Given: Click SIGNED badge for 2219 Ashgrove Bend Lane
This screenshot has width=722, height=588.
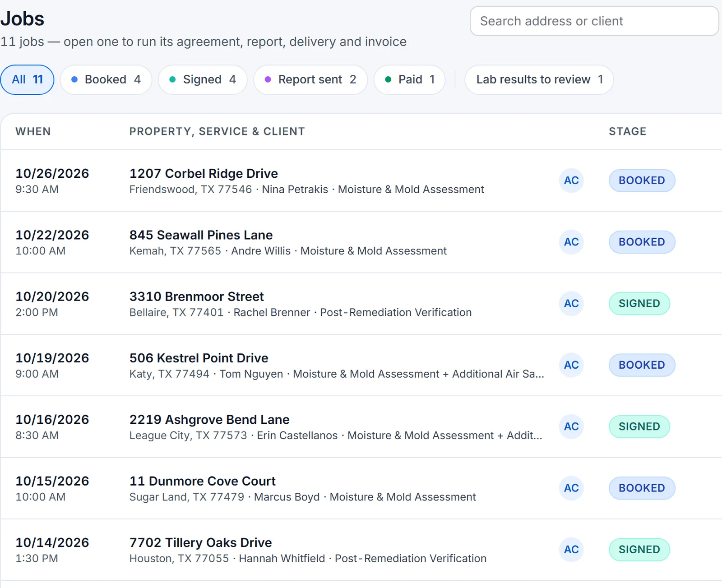Looking at the screenshot, I should point(639,427).
